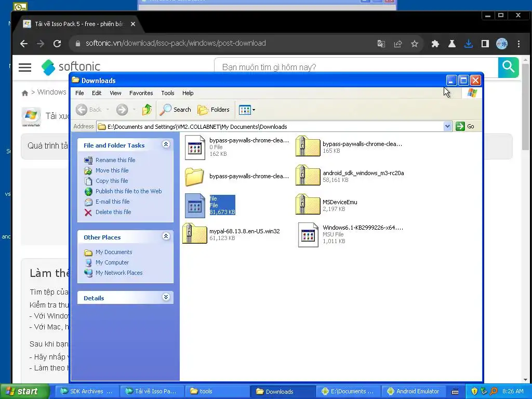Open the Tools menu
The width and height of the screenshot is (532, 399).
(168, 93)
